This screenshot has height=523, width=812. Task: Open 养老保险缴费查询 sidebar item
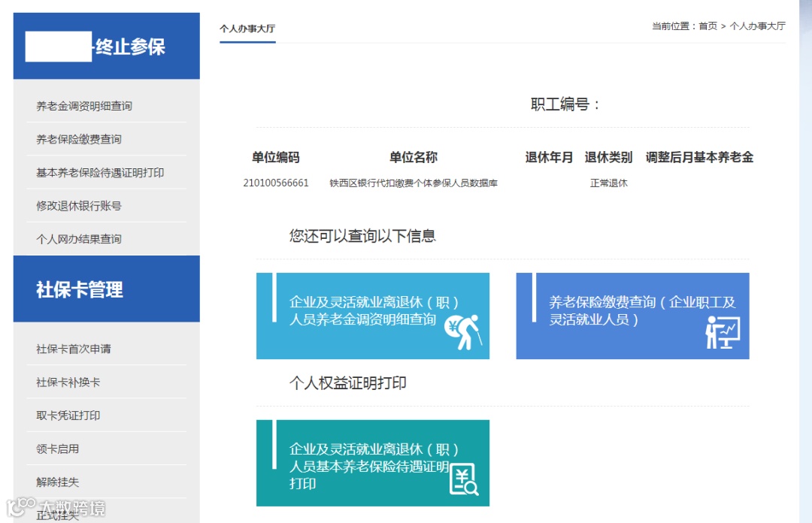(x=79, y=139)
